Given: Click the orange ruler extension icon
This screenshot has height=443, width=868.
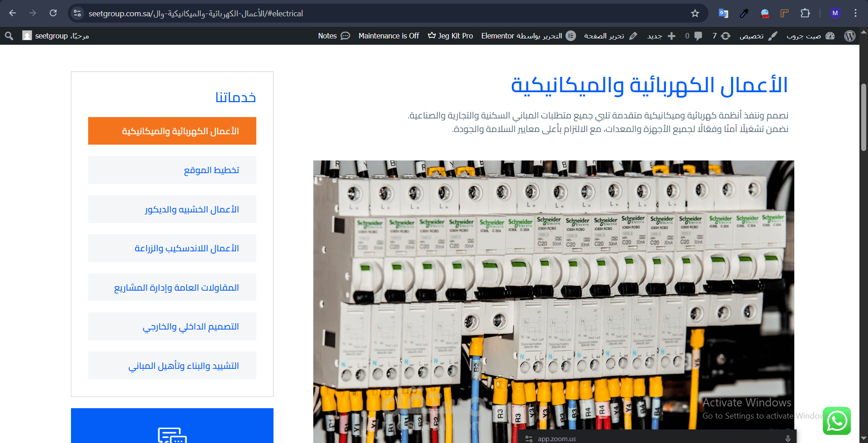Looking at the screenshot, I should [x=784, y=14].
